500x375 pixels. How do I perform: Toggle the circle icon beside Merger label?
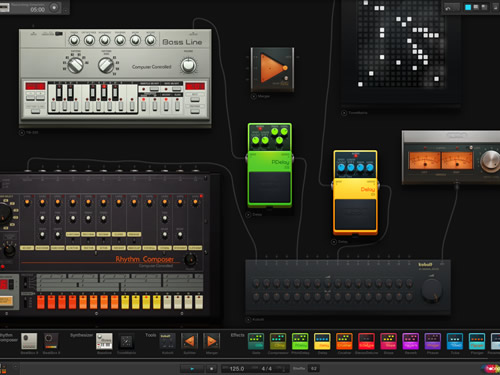click(x=253, y=96)
